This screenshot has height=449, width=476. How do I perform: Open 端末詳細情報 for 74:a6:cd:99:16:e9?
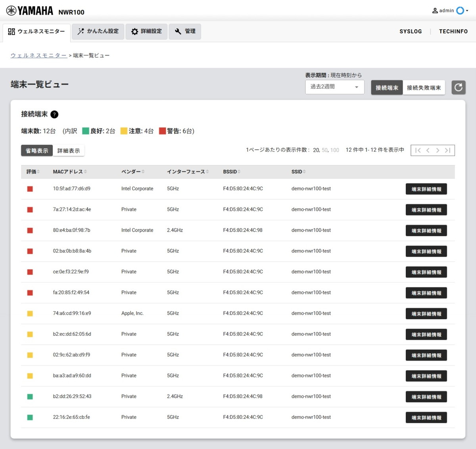426,314
